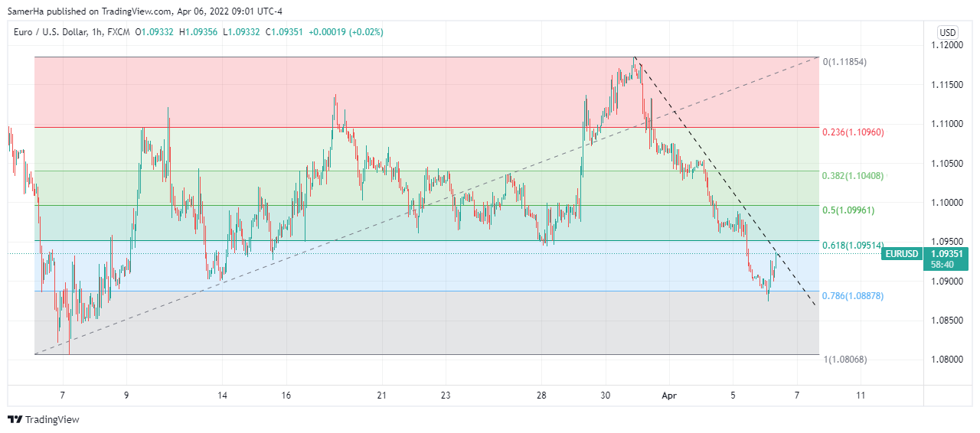Click the 1.12000 price axis label
The width and height of the screenshot is (980, 433).
946,45
